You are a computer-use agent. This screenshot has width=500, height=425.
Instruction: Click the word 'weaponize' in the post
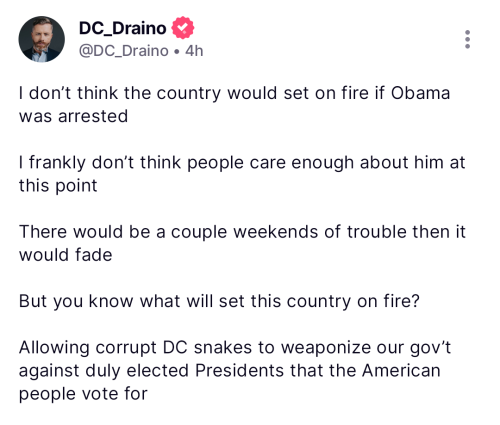326,347
